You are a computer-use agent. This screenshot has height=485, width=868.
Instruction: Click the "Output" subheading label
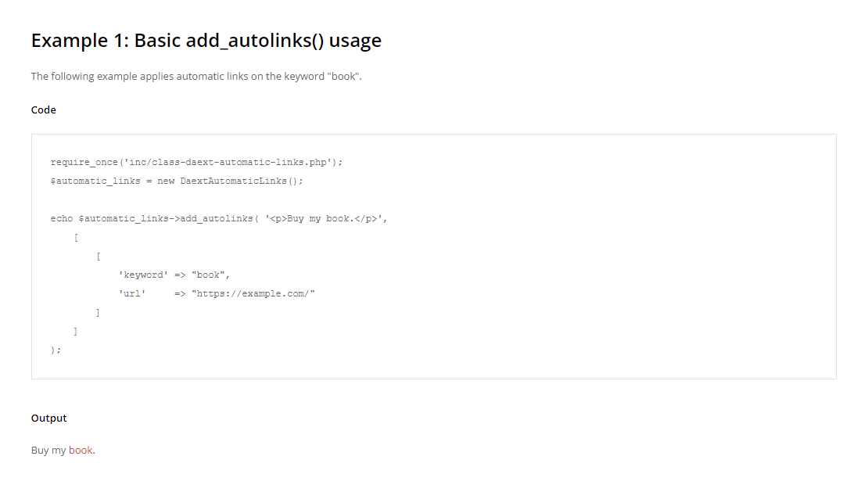tap(49, 419)
